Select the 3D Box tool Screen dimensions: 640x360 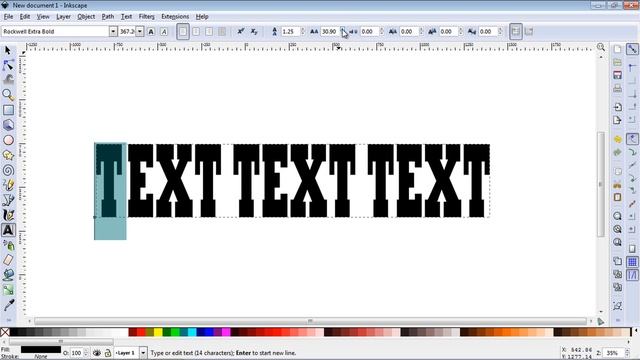click(8, 125)
